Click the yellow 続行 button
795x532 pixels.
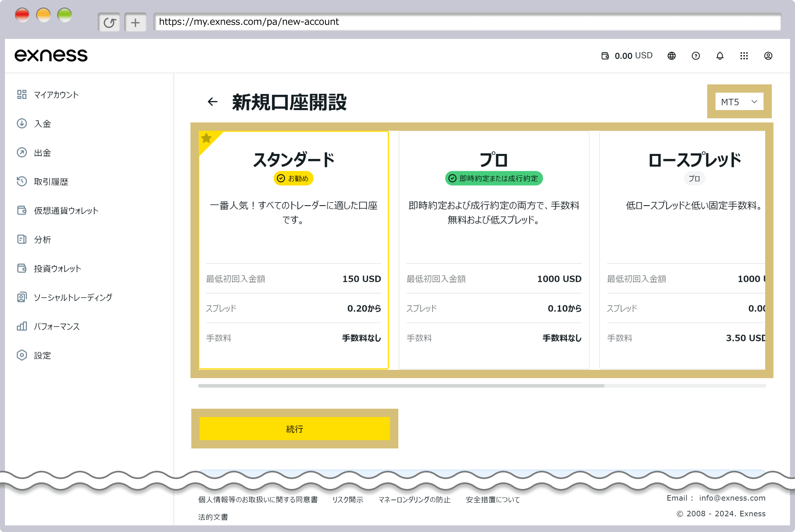click(294, 429)
